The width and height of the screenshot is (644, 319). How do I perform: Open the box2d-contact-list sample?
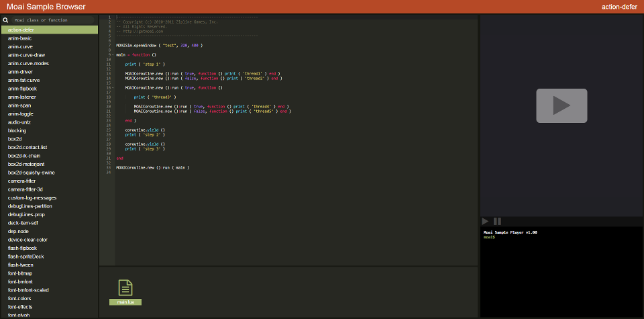coord(50,147)
